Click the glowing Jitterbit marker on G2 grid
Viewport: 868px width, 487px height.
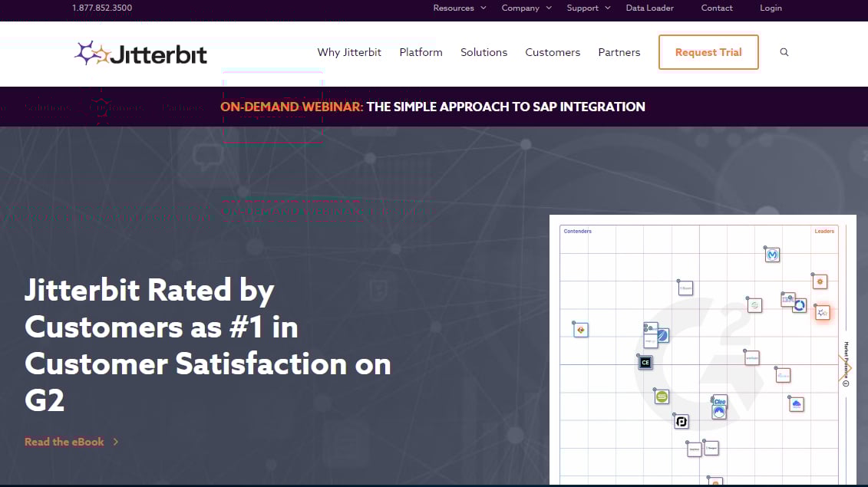click(823, 313)
